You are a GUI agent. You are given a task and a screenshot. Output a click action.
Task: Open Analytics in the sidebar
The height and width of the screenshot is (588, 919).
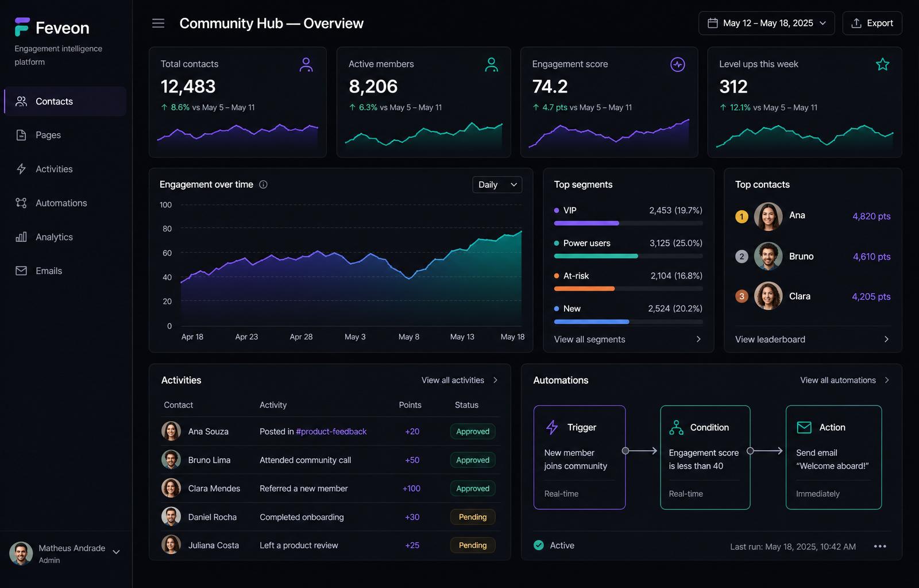coord(65,237)
